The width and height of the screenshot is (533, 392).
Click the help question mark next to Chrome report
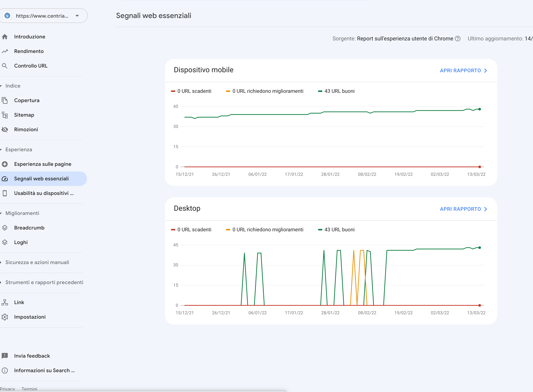[458, 39]
